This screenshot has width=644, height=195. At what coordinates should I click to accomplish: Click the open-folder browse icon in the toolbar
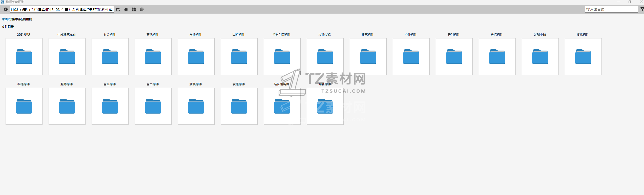pos(118,9)
